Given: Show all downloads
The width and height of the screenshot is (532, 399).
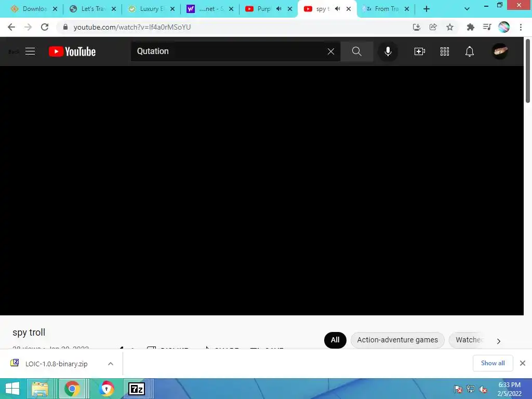Looking at the screenshot, I should click(x=493, y=363).
